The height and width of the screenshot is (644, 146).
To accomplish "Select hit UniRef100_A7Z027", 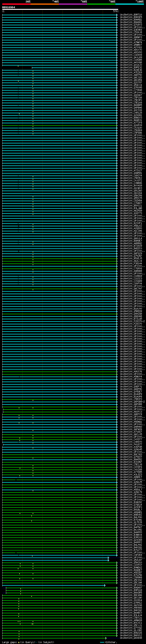I will tap(131, 170).
